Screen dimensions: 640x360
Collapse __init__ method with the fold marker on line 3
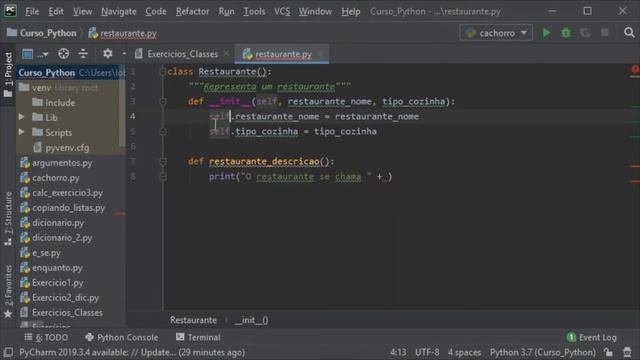[x=162, y=102]
